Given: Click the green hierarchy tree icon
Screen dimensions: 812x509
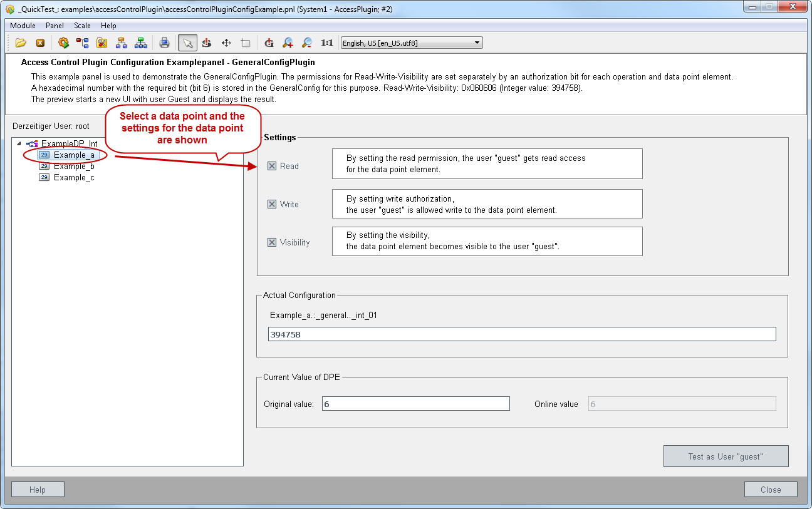Looking at the screenshot, I should pos(141,43).
